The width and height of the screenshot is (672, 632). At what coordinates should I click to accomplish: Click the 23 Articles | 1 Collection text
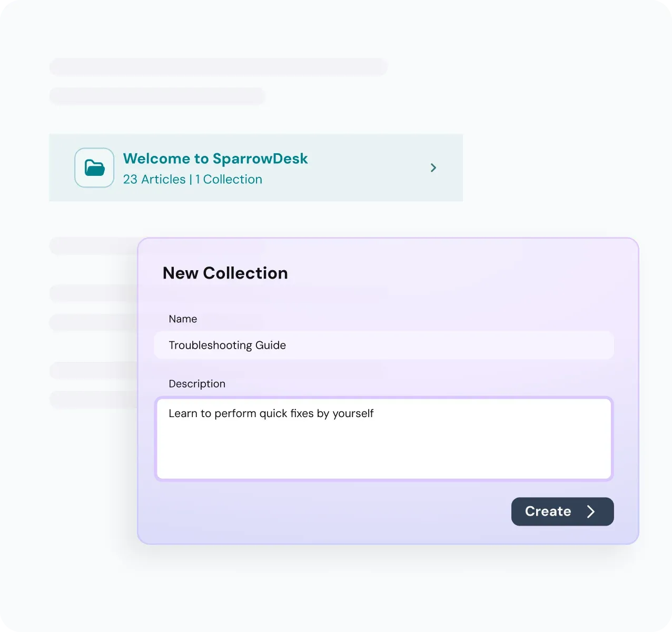point(193,179)
